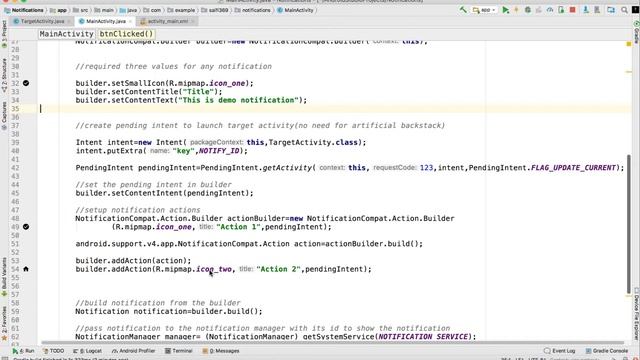Close the TargetActivity.java tab
The width and height of the screenshot is (640, 360).
pyautogui.click(x=69, y=21)
